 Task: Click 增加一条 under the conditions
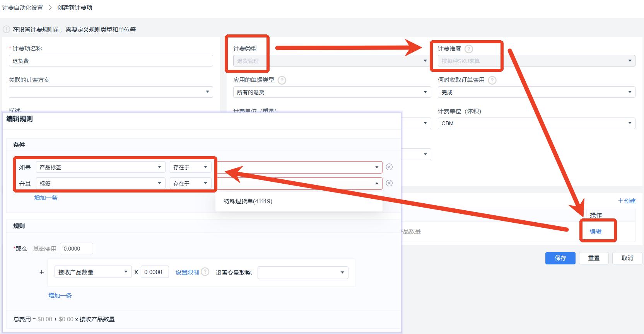[x=46, y=198]
